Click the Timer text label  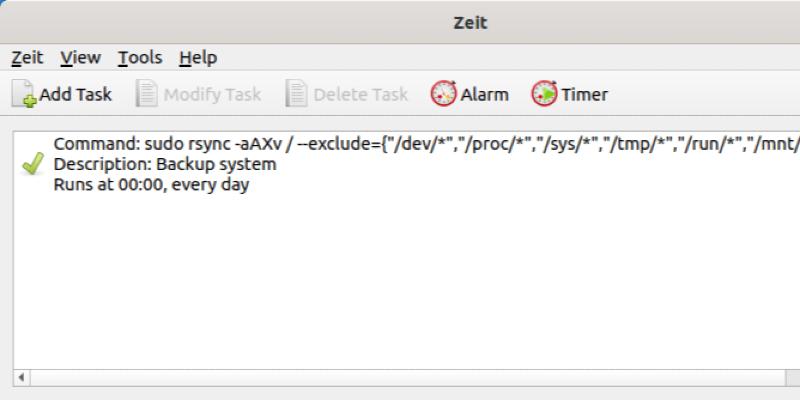click(584, 95)
